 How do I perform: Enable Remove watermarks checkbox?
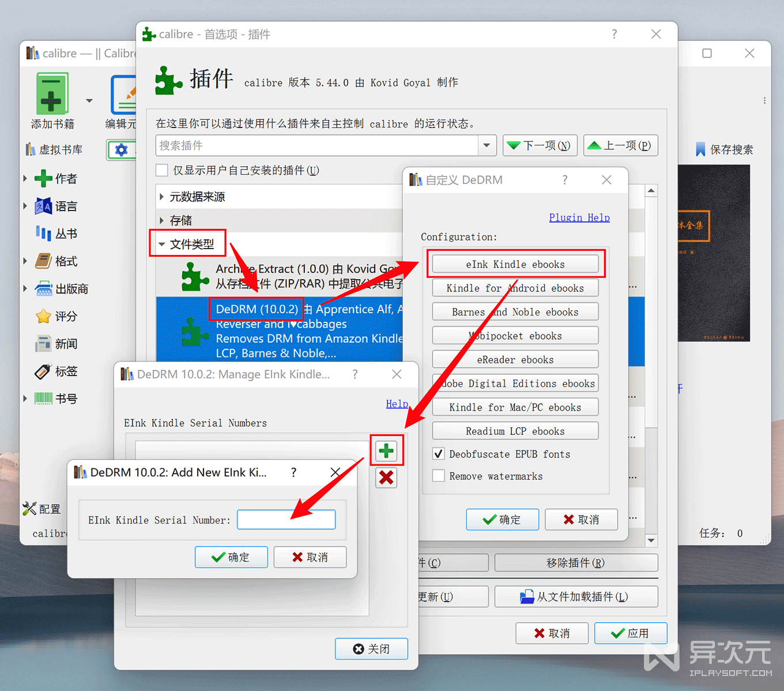click(439, 476)
